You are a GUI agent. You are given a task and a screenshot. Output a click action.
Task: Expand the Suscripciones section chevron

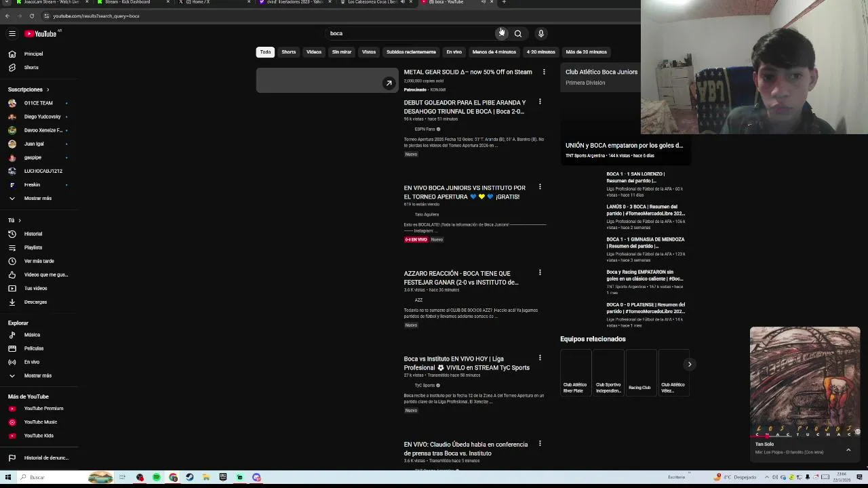[x=47, y=89]
